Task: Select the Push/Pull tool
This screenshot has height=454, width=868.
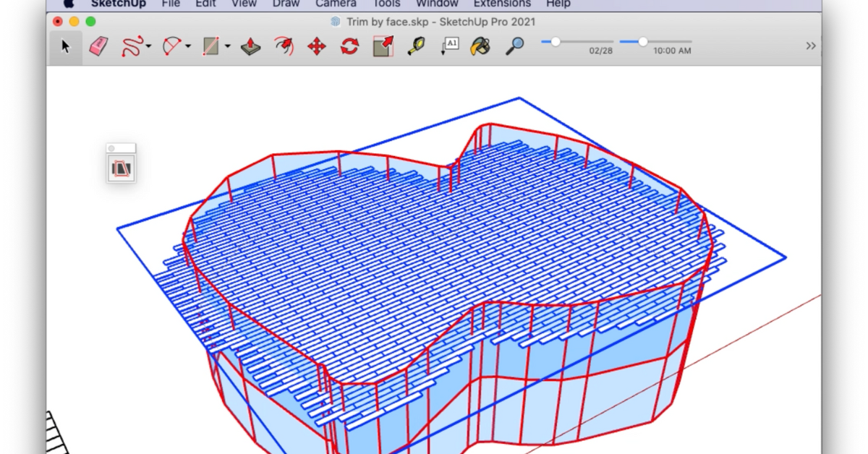Action: pyautogui.click(x=250, y=47)
